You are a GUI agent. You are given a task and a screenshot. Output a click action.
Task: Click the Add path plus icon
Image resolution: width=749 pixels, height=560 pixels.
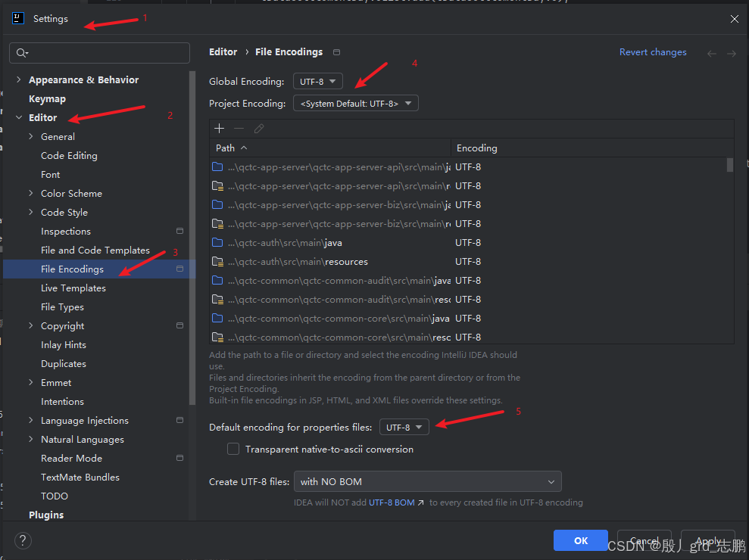[x=220, y=129]
